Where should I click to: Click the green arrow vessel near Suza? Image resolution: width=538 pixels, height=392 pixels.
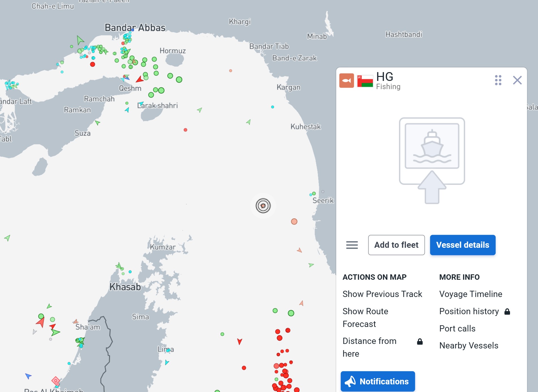(98, 122)
